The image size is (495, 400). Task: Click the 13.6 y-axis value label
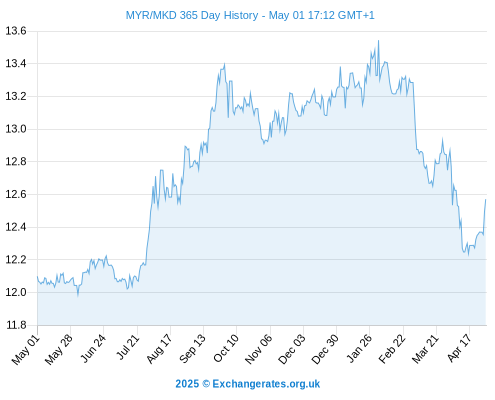pyautogui.click(x=16, y=31)
